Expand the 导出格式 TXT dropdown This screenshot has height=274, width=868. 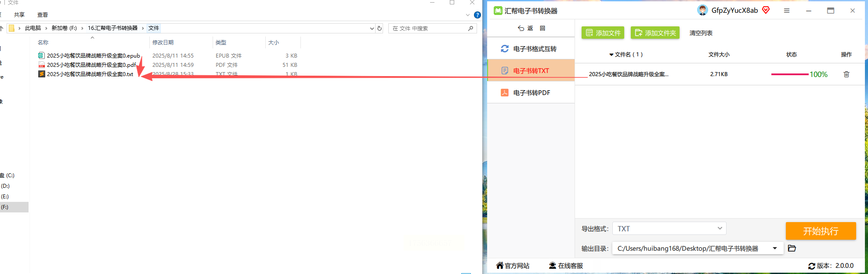[669, 228]
